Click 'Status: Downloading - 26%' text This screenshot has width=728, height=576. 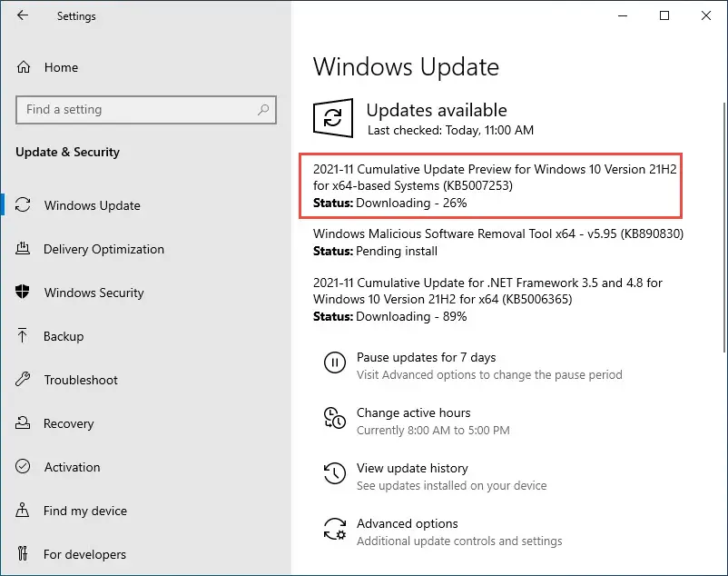[390, 203]
